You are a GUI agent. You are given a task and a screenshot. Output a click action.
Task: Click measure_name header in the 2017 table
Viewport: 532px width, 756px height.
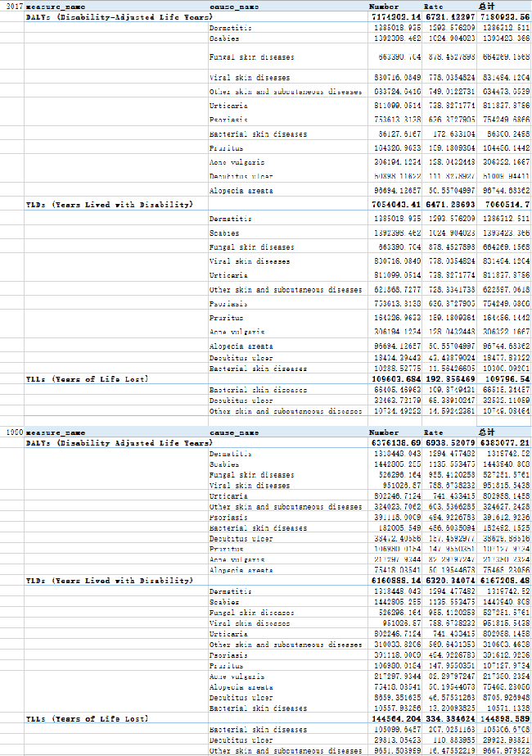[56, 7]
